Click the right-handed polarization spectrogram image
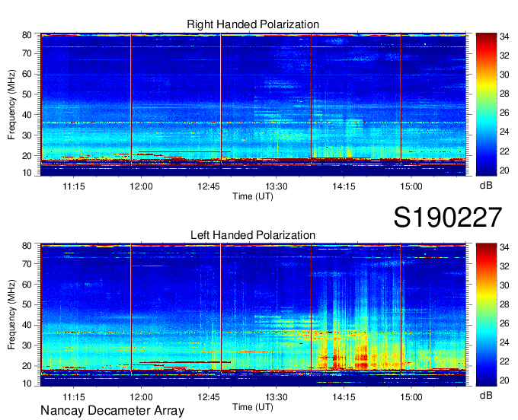The image size is (518, 420). 253,104
